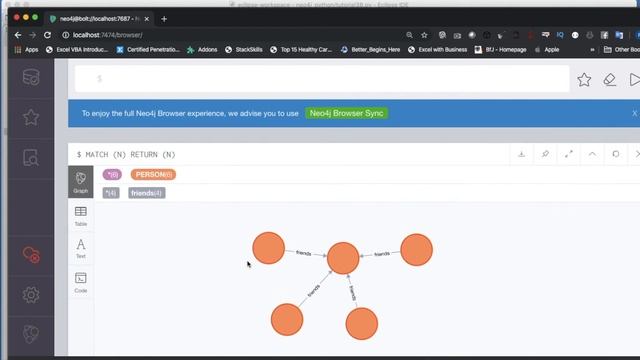
Task: Switch to Text view
Action: [x=81, y=249]
